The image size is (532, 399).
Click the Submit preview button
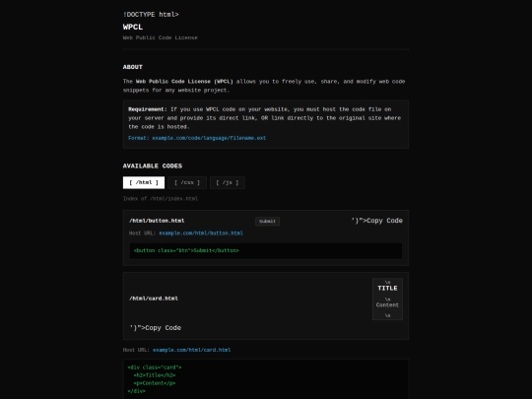point(267,222)
